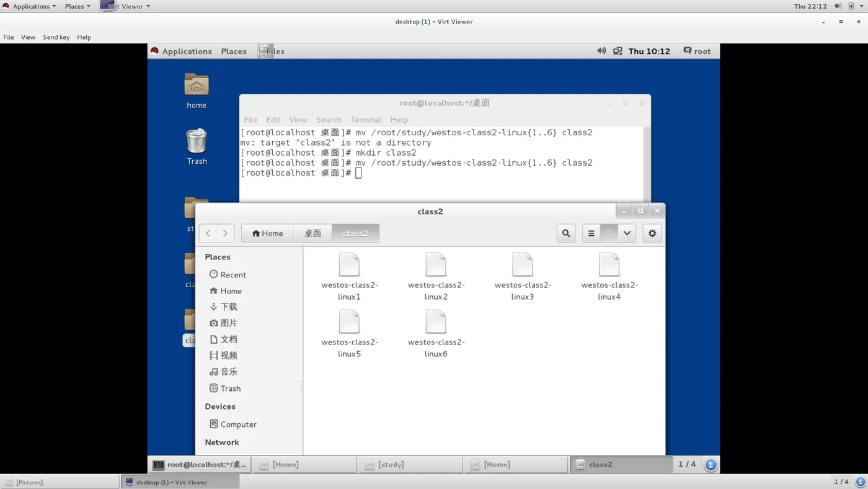Image resolution: width=868 pixels, height=489 pixels.
Task: Navigate to 桌面 in the path bar
Action: (312, 233)
